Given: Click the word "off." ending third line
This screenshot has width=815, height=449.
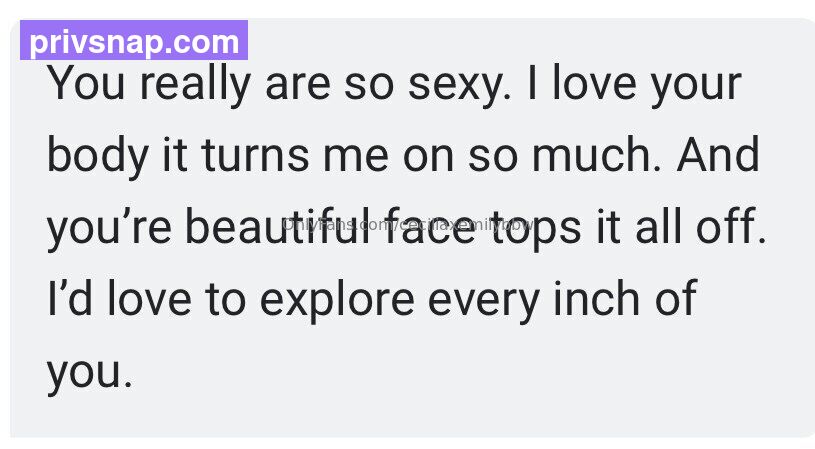Looking at the screenshot, I should (x=731, y=226).
